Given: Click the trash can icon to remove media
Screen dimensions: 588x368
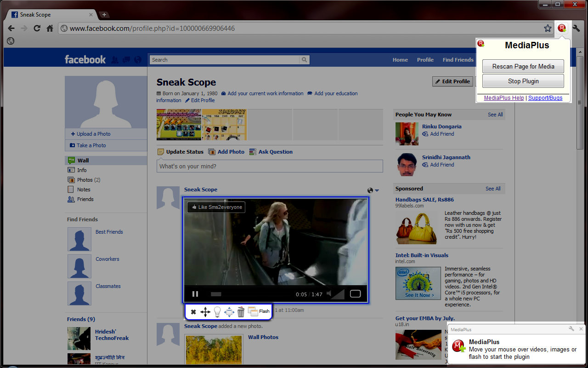Looking at the screenshot, I should coord(241,312).
